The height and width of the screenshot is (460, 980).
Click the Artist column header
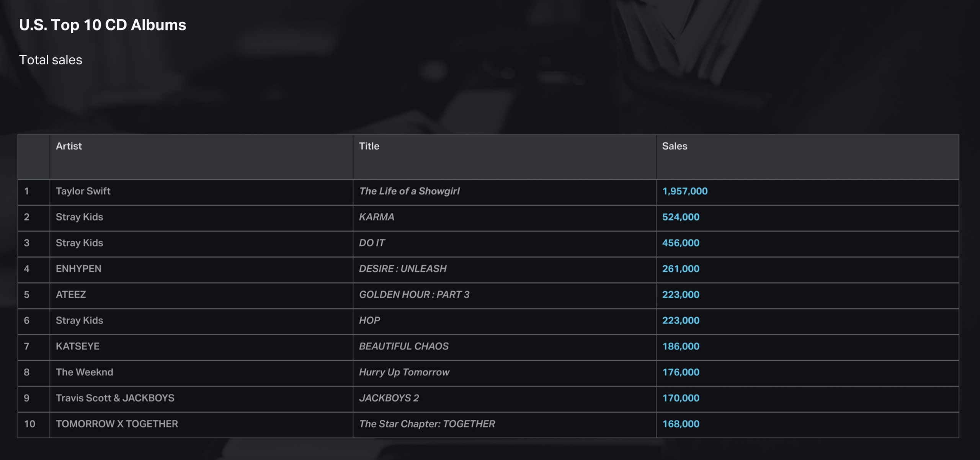click(69, 146)
